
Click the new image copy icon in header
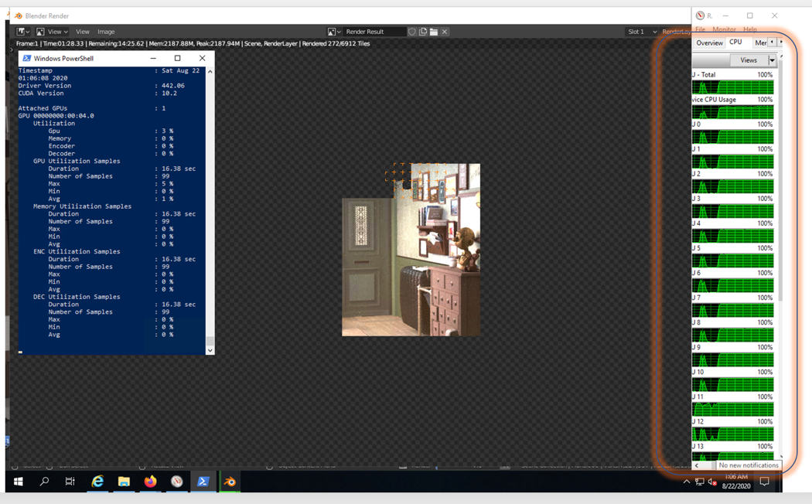click(x=423, y=32)
